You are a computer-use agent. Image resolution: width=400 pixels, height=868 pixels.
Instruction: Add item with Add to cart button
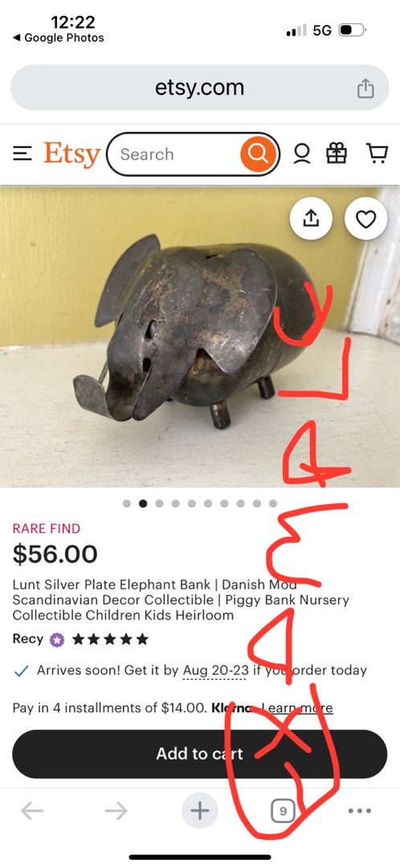(200, 754)
